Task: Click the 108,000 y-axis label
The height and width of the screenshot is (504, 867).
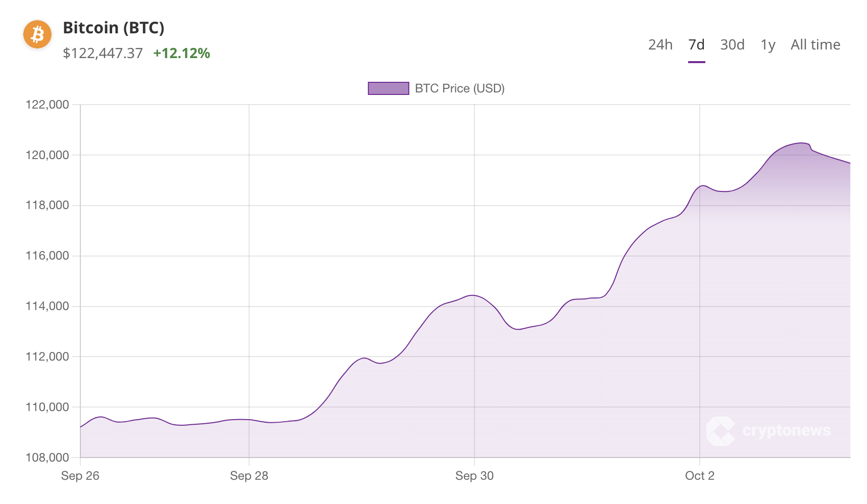Action: point(47,458)
